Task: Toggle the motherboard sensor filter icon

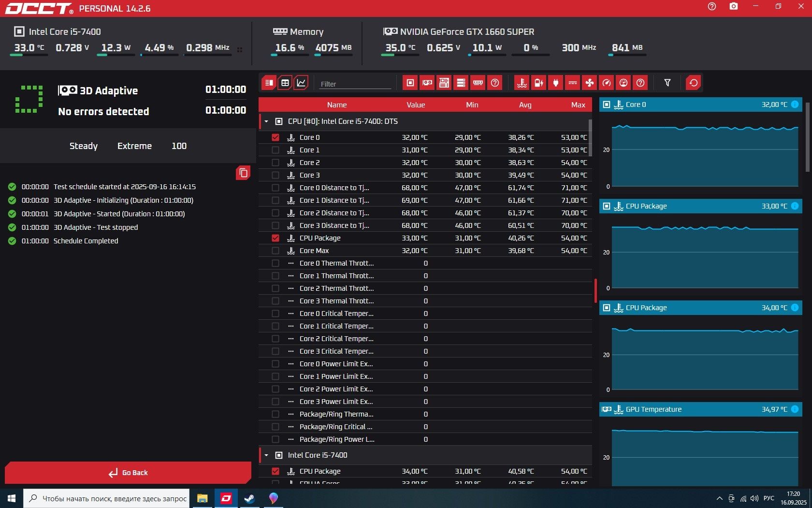Action: click(444, 83)
